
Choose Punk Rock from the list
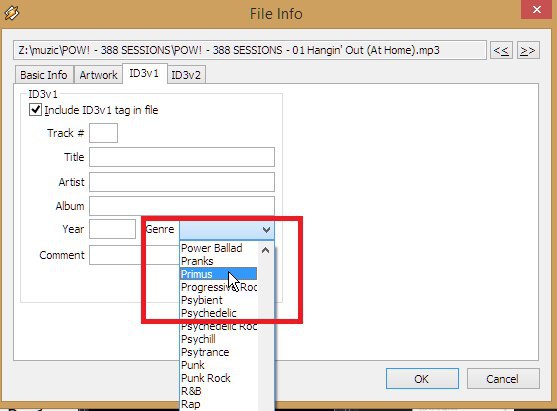(x=218, y=378)
